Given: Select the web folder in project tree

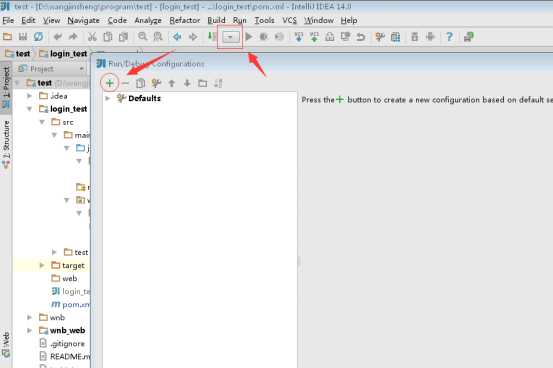Looking at the screenshot, I should pos(64,278).
